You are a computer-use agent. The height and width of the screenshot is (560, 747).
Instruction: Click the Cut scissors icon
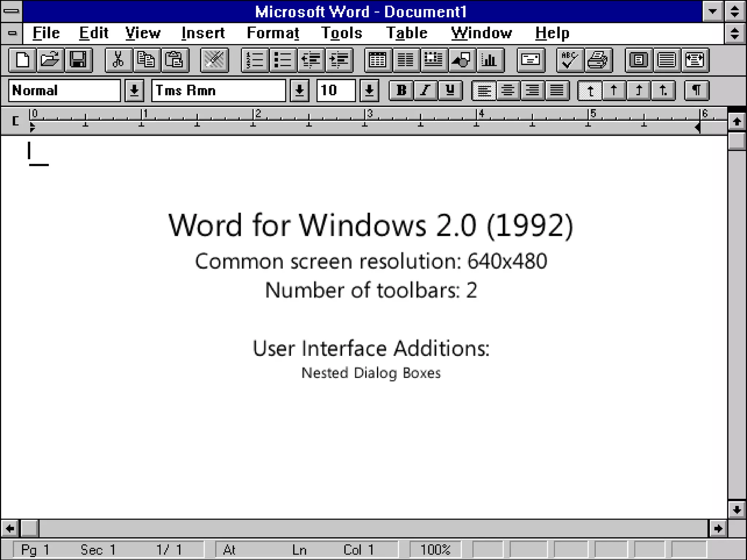tap(118, 60)
